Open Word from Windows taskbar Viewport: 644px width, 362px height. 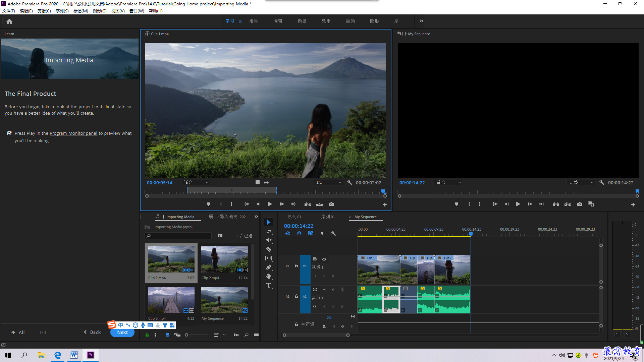(x=74, y=355)
